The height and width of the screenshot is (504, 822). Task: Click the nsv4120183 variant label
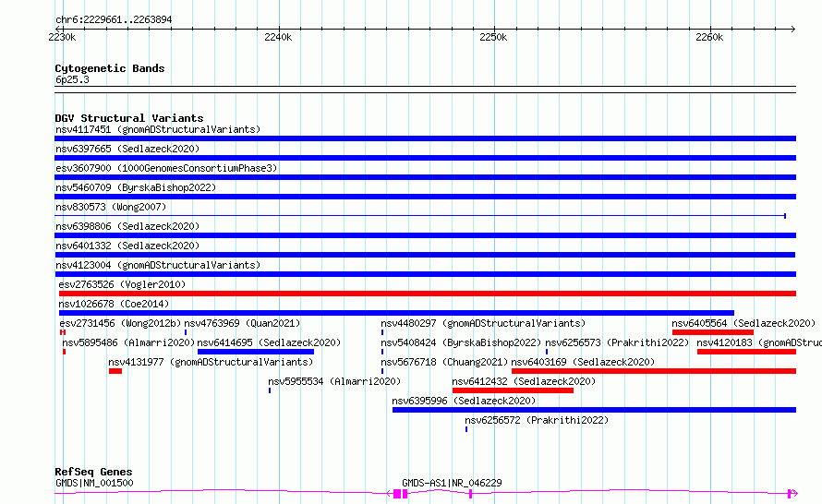[759, 342]
